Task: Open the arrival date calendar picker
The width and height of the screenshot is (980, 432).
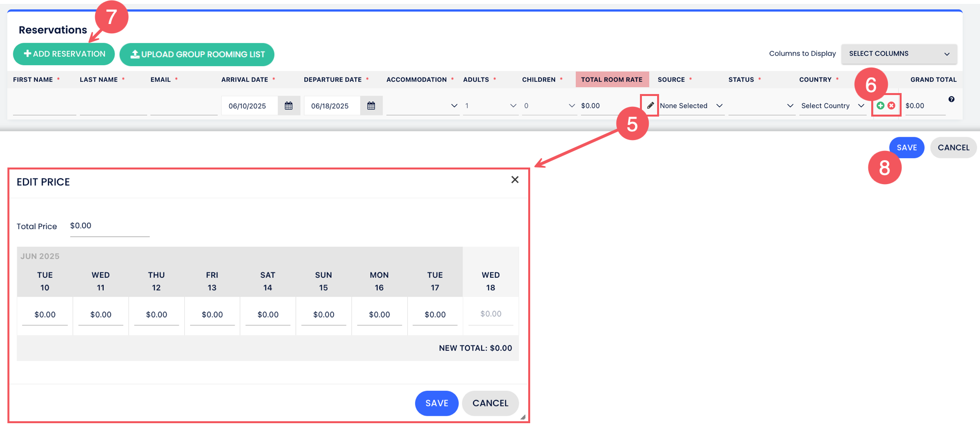Action: point(289,106)
